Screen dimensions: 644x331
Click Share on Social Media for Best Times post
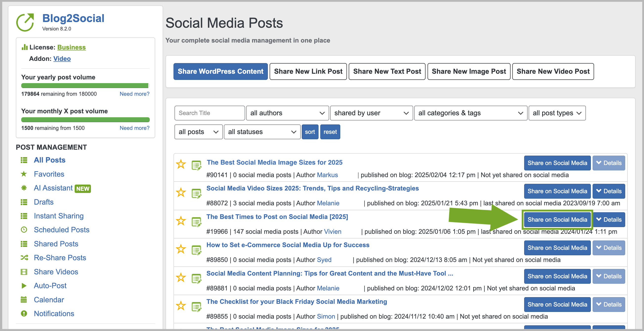[557, 220]
